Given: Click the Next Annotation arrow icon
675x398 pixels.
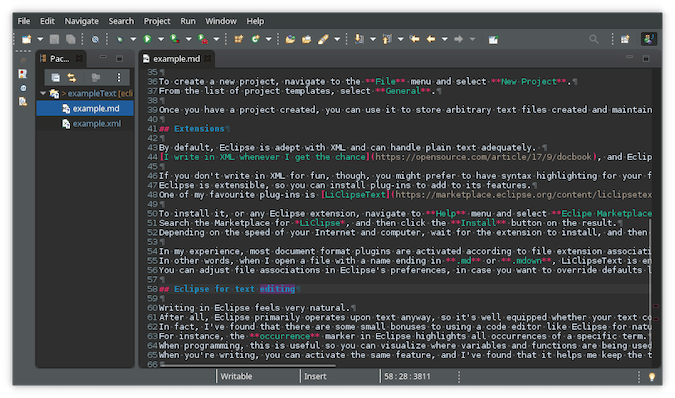Looking at the screenshot, I should (x=359, y=39).
